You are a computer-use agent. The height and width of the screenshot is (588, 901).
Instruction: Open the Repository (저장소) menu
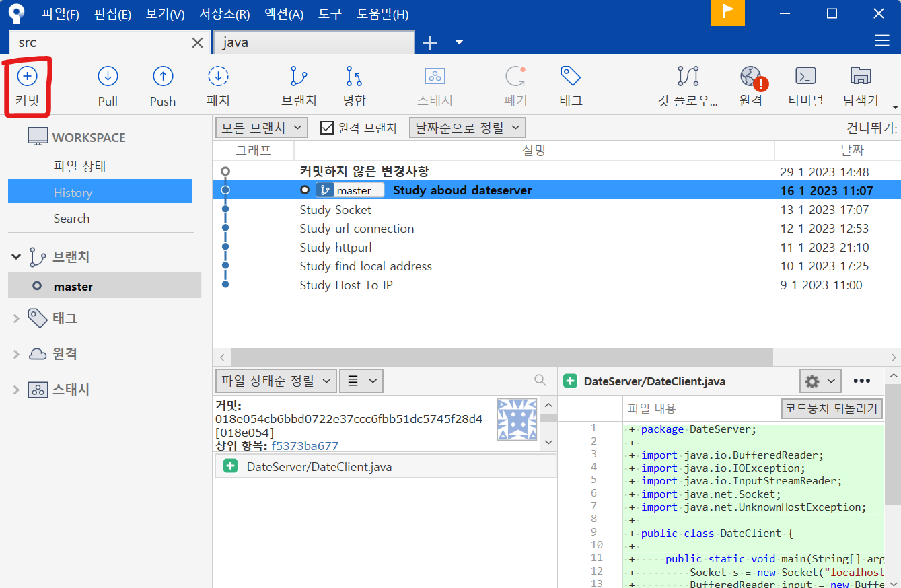click(224, 14)
